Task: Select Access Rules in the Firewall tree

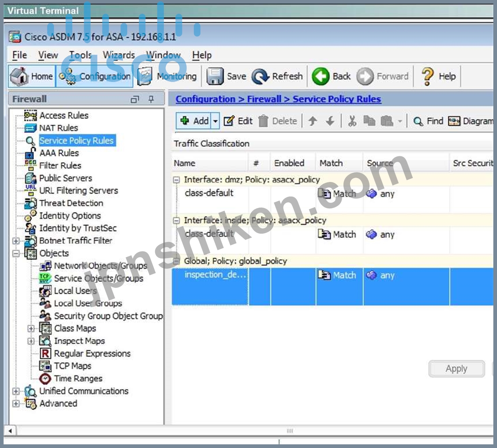Action: [x=64, y=115]
